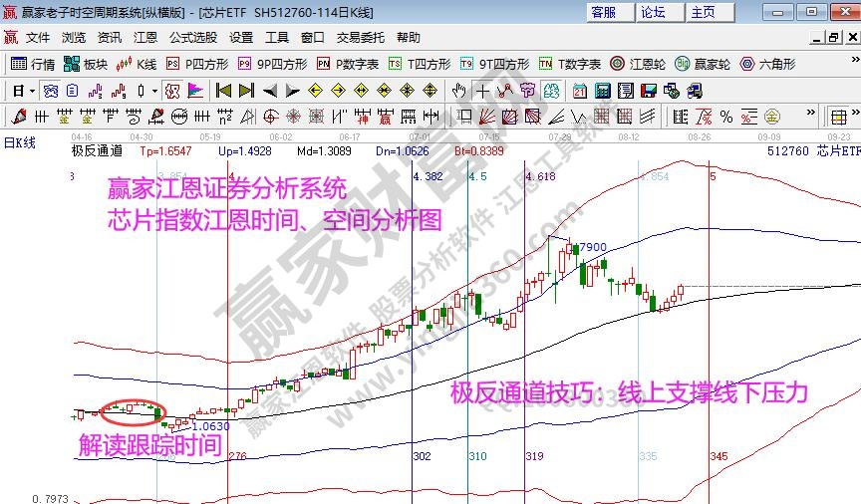This screenshot has width=861, height=504.
Task: Select the hand pan tool
Action: click(x=458, y=91)
